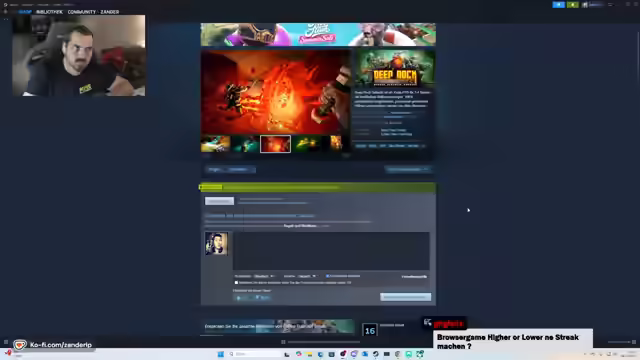Screen dimensions: 640x360
Task: Click the post review button
Action: (405, 297)
